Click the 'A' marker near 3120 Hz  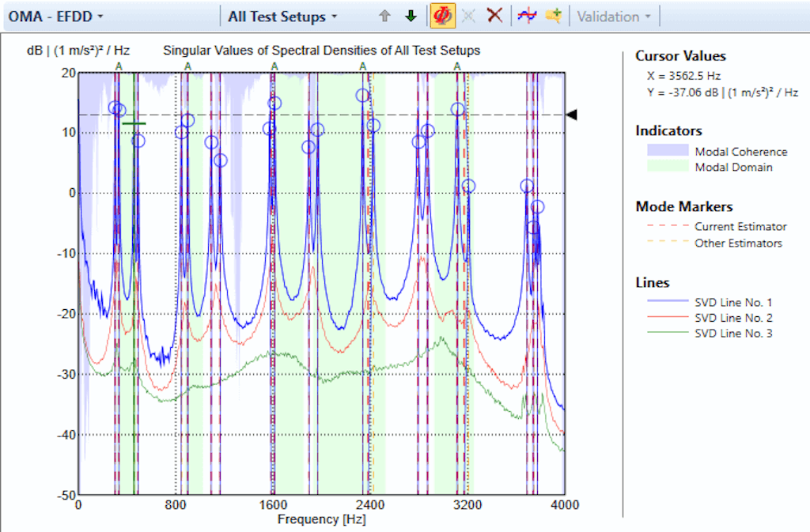(x=457, y=66)
